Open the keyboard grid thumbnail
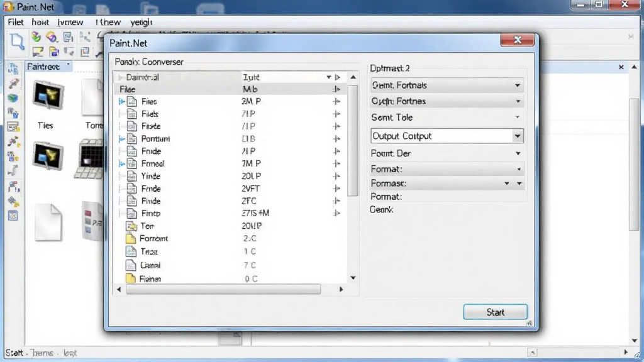Image resolution: width=644 pixels, height=362 pixels. [88, 159]
